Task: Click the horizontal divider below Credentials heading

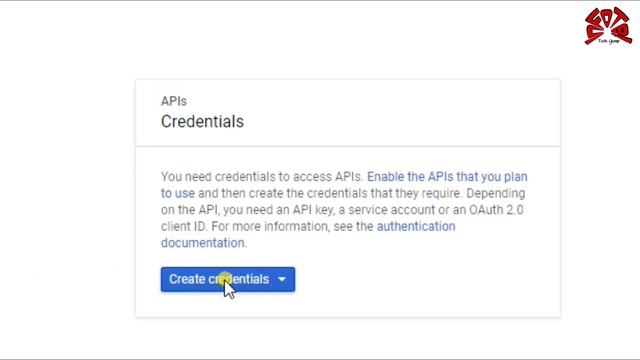Action: pos(348,146)
